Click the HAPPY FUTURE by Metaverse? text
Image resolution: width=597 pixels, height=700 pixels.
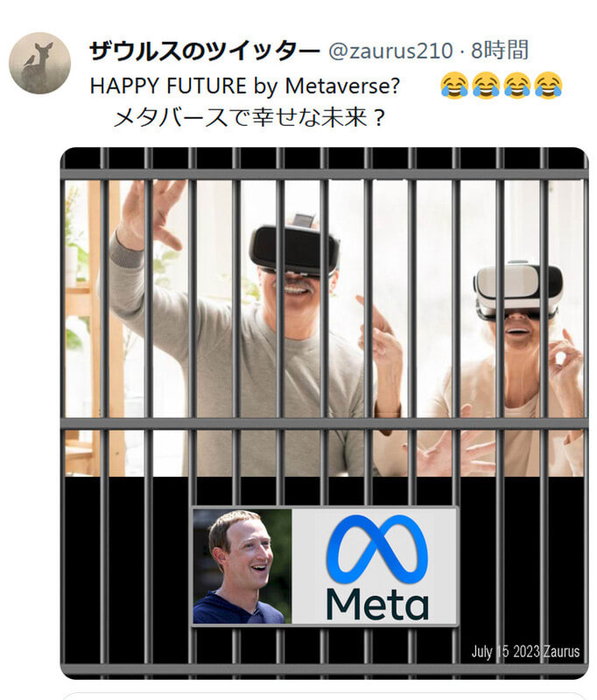tap(245, 86)
